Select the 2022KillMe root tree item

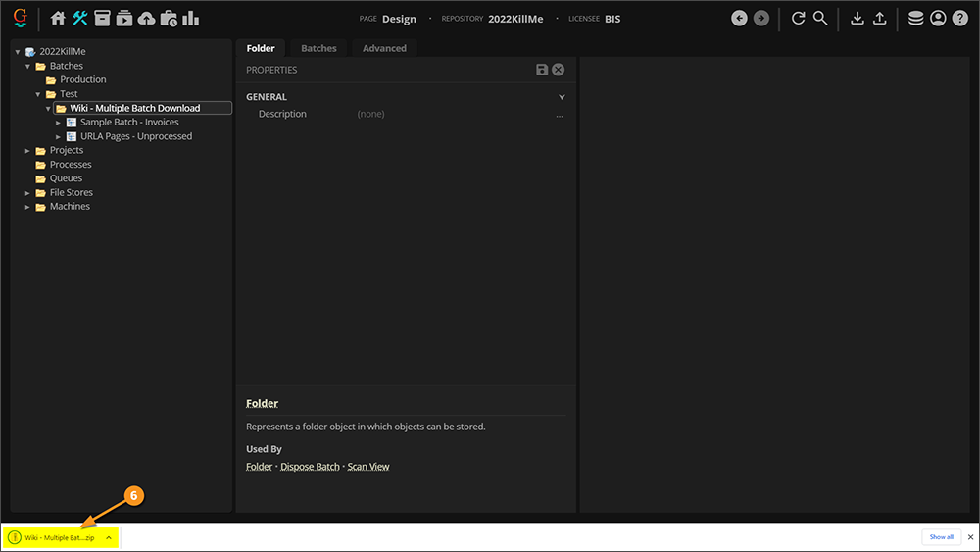click(63, 51)
